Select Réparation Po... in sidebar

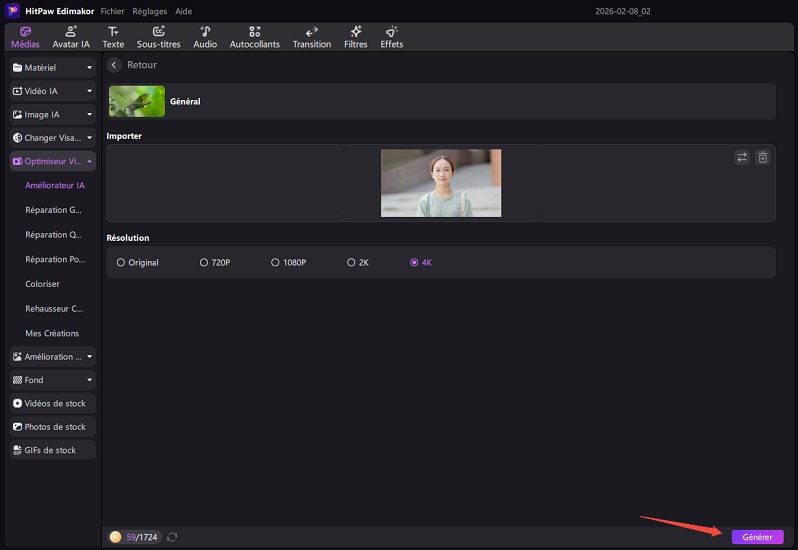point(55,259)
